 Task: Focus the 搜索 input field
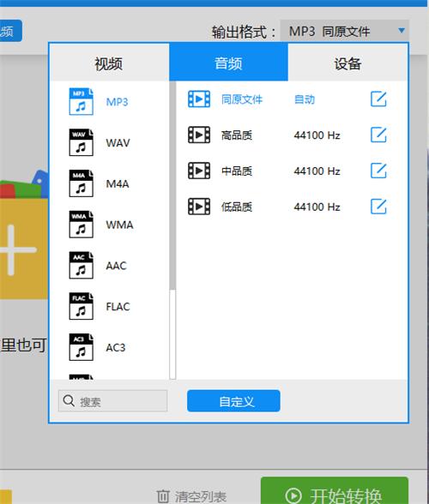click(x=113, y=401)
